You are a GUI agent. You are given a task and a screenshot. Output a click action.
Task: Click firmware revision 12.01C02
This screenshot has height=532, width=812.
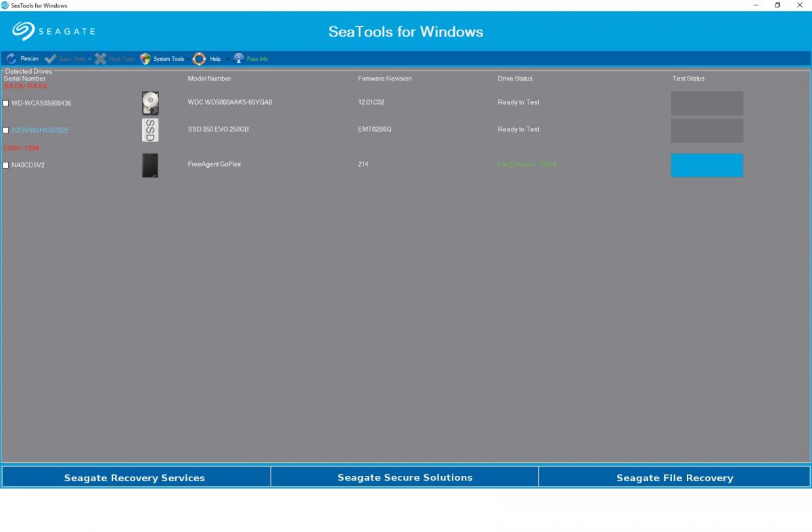point(371,102)
